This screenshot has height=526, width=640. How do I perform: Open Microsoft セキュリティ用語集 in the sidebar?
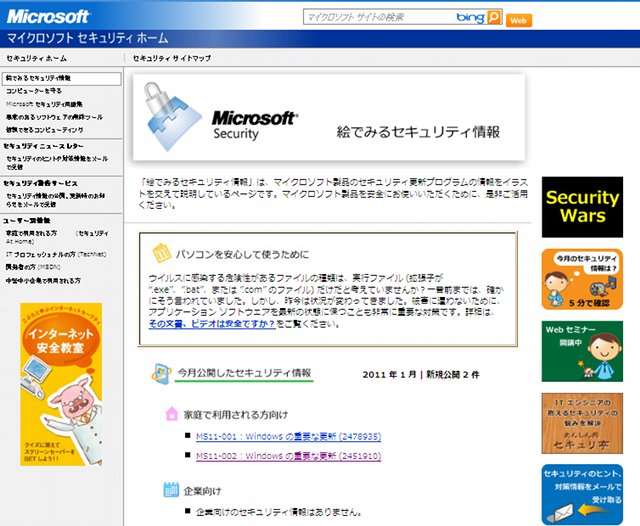[x=44, y=104]
